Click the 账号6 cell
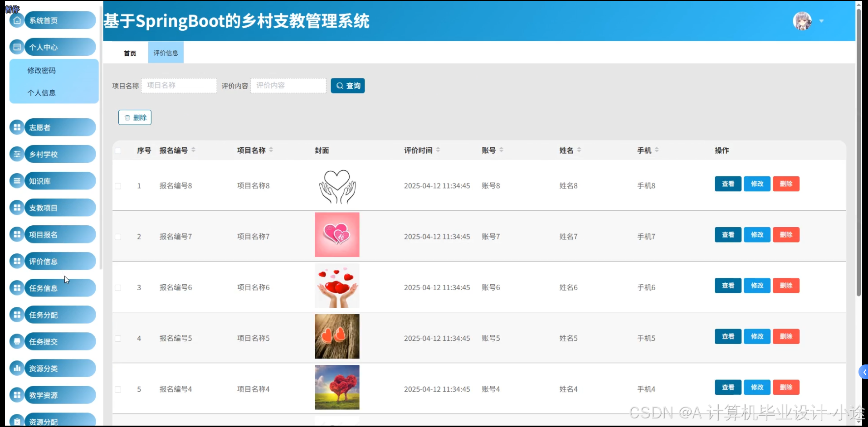The image size is (868, 427). click(491, 287)
